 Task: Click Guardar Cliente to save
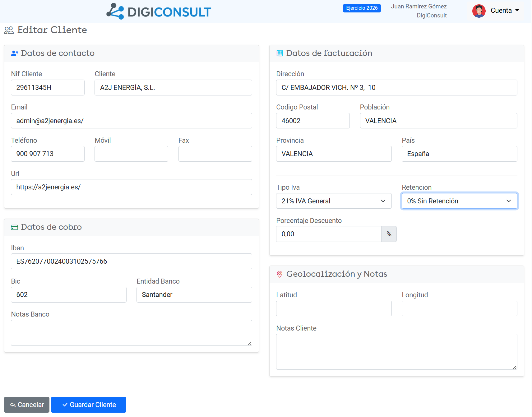coord(89,405)
